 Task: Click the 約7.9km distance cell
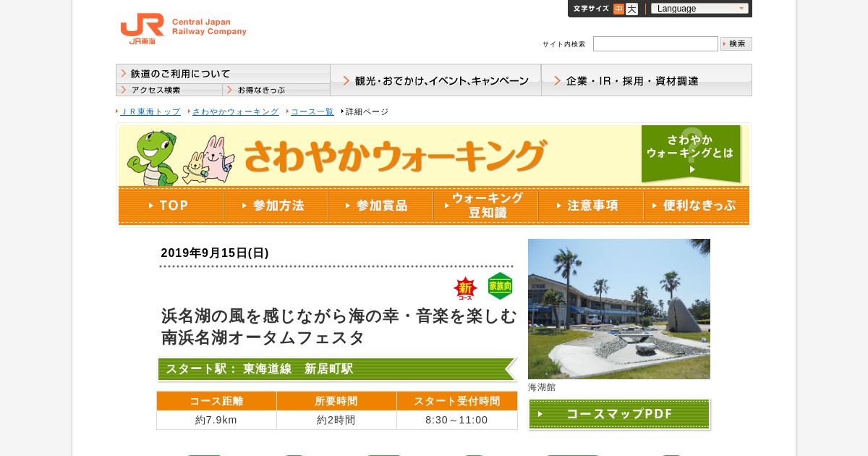click(x=216, y=420)
